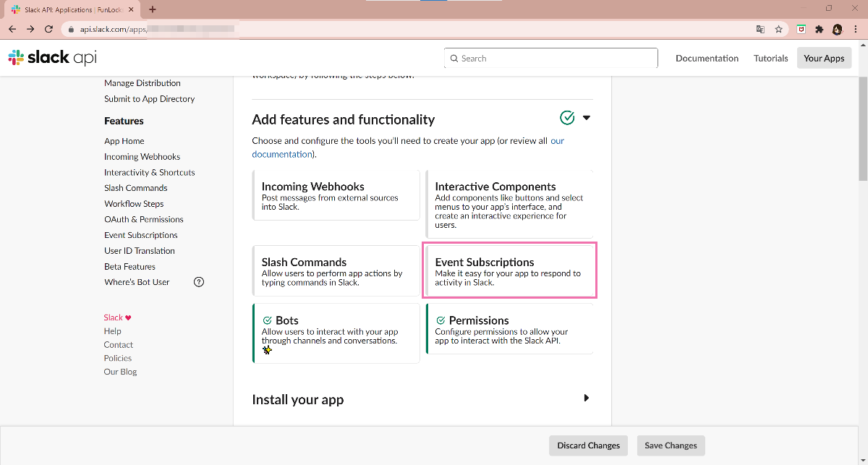Click the bee emoji on Bots card

[267, 351]
